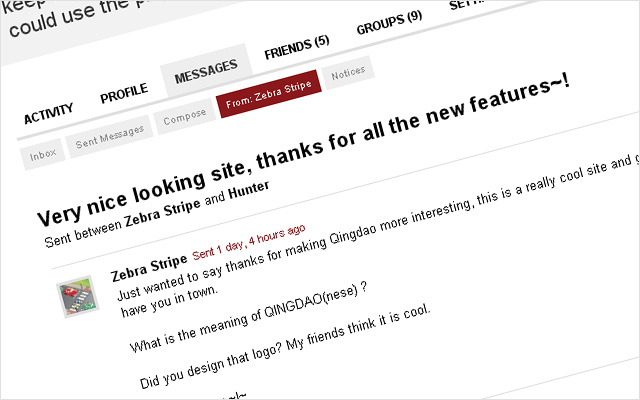This screenshot has width=640, height=400.
Task: Go to GROUPS (9) tab
Action: tap(389, 22)
